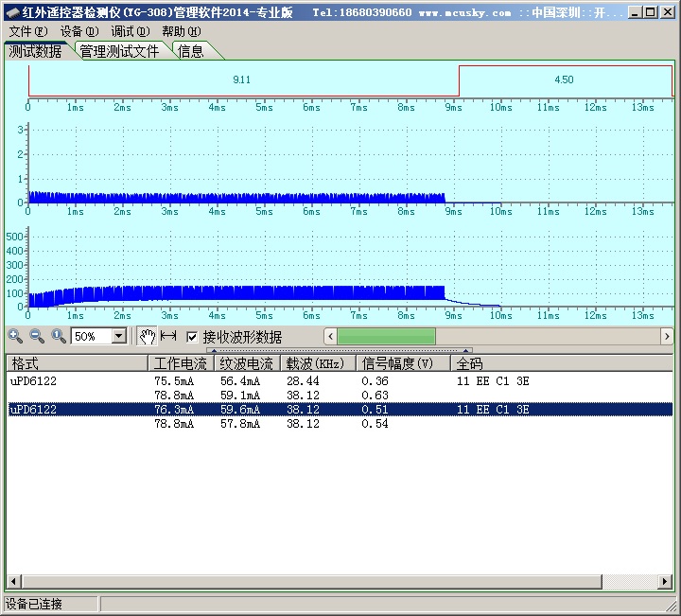Click the zoom in magnifier icon
Screen dimensions: 681x616
15,336
